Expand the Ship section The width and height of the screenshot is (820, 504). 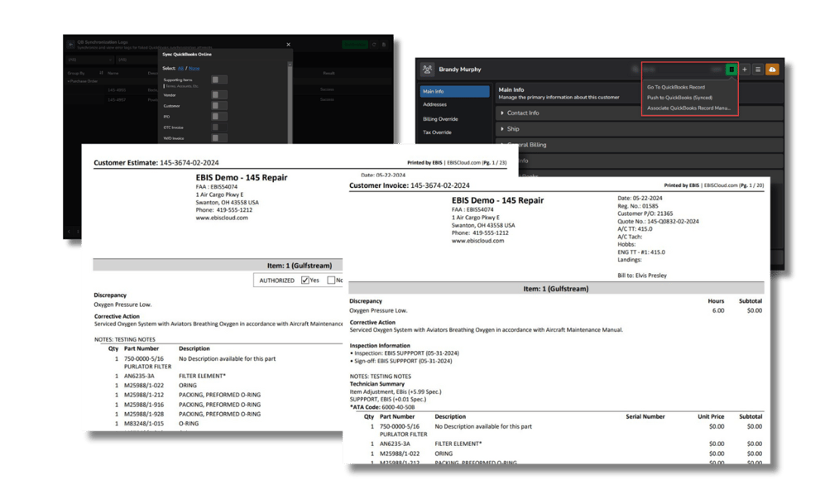pos(513,129)
